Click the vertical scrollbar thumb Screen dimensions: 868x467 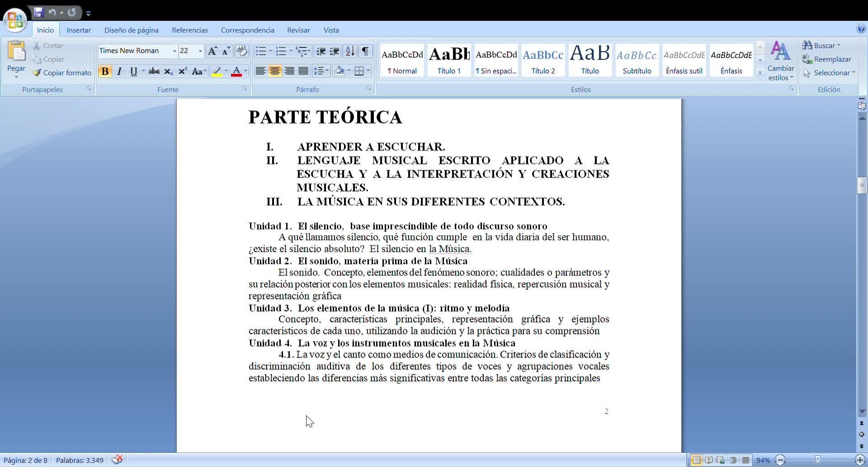862,186
